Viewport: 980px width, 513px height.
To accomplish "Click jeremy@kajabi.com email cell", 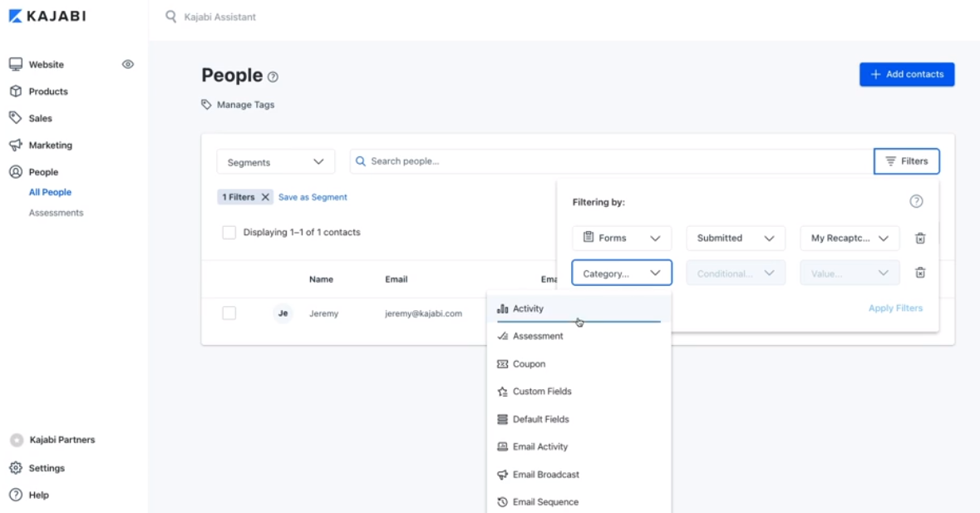I will 423,313.
